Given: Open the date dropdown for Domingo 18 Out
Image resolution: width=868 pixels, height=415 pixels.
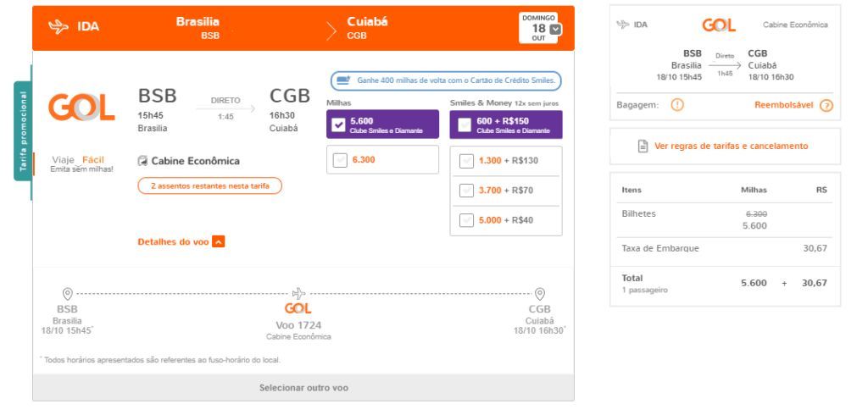Looking at the screenshot, I should [556, 30].
